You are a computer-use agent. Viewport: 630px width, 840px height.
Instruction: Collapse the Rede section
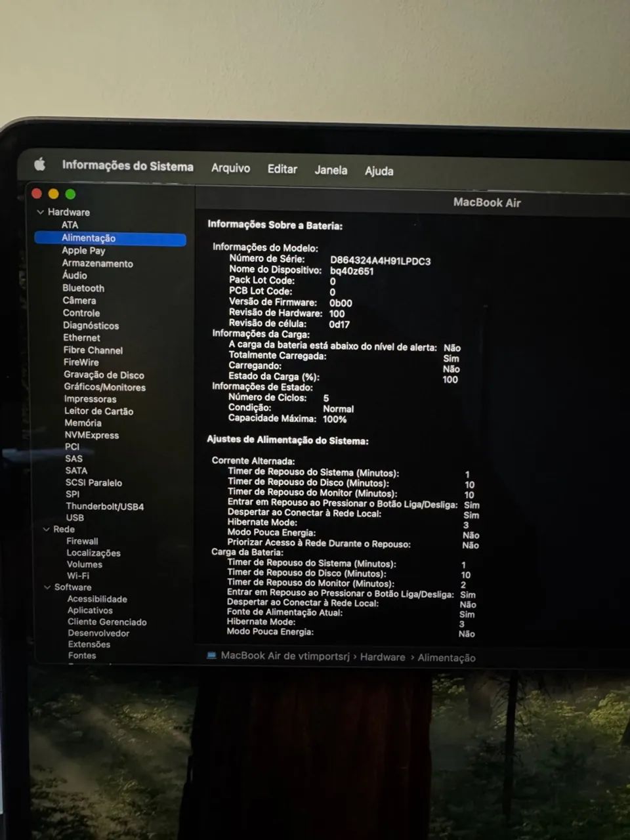click(x=47, y=529)
